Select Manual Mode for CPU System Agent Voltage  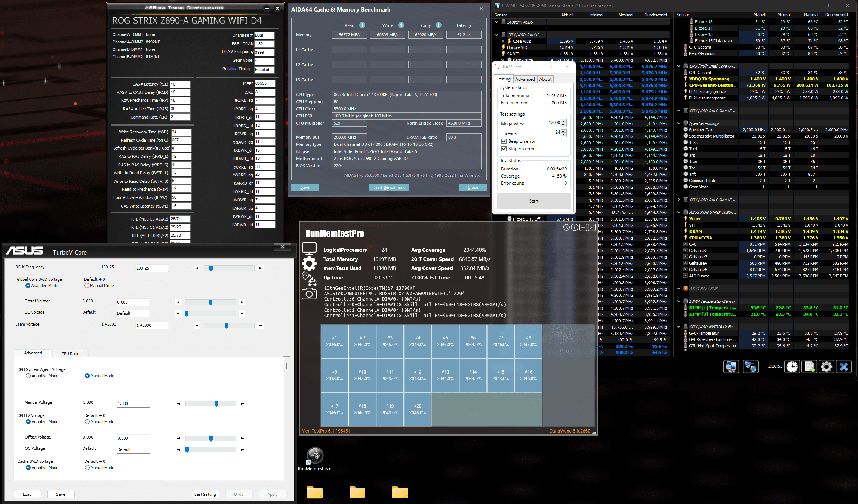pos(87,376)
